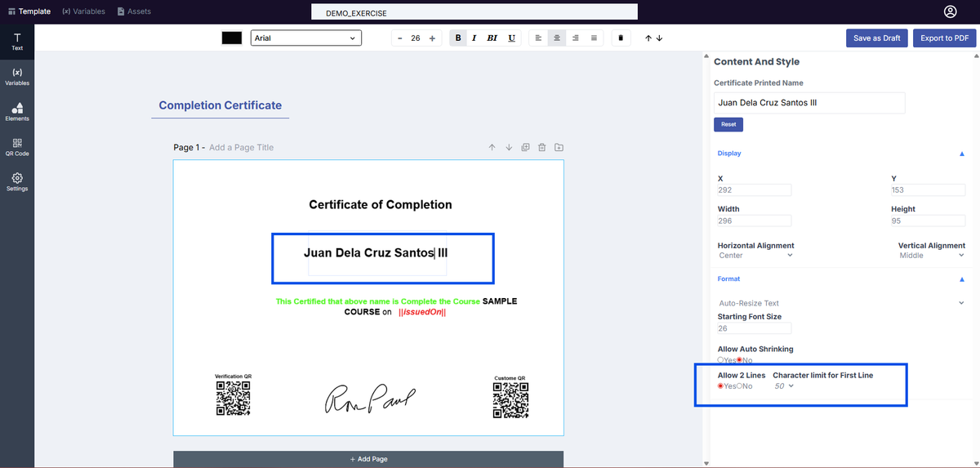Justify the text

pyautogui.click(x=594, y=38)
